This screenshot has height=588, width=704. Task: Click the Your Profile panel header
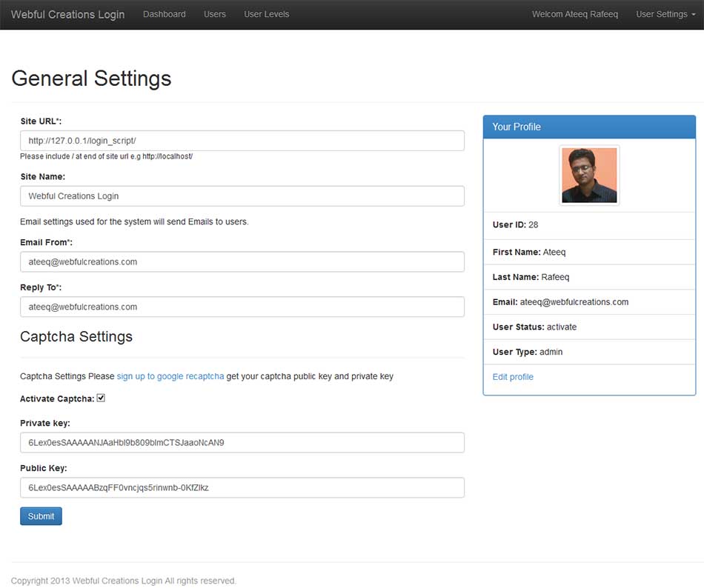589,127
